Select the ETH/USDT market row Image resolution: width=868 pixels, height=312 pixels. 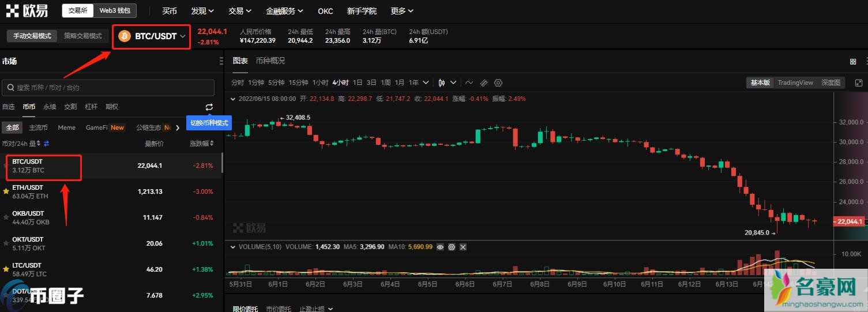click(110, 191)
